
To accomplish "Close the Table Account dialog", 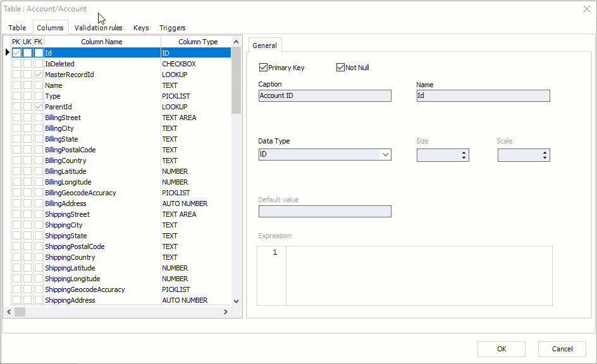I will point(587,9).
